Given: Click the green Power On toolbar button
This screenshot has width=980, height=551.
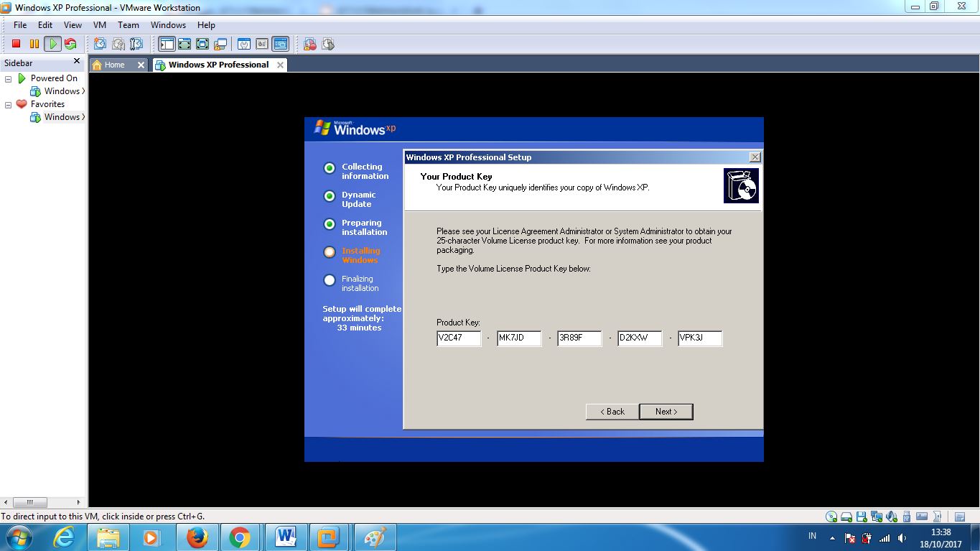Looking at the screenshot, I should point(52,45).
